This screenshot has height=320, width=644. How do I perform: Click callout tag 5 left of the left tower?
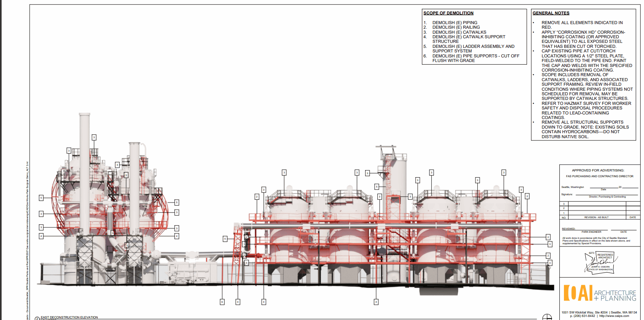(41, 198)
